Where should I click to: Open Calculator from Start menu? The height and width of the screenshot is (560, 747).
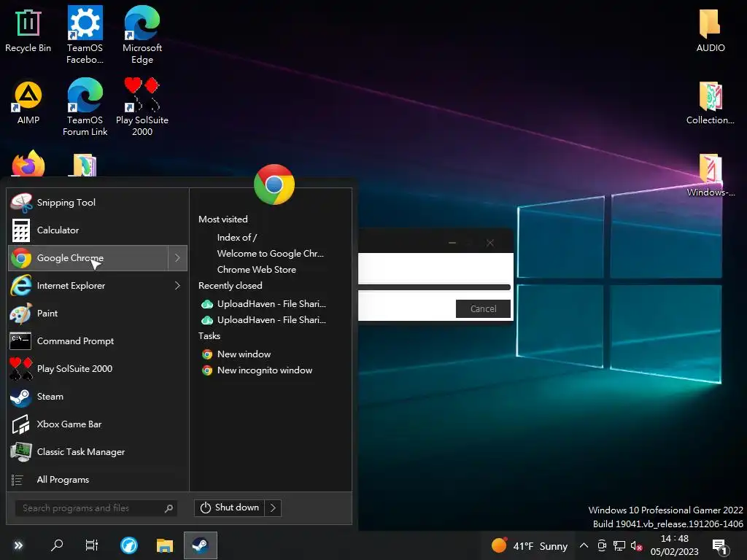point(98,230)
